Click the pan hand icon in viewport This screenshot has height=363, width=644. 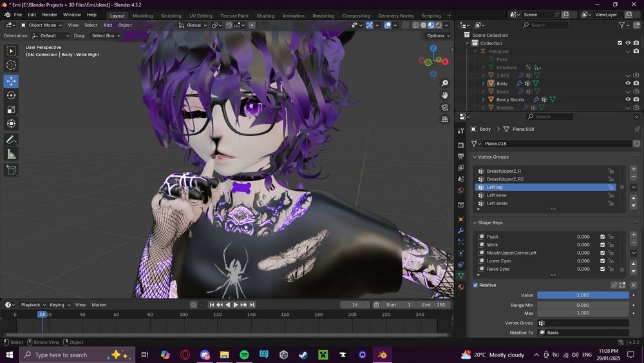click(444, 95)
